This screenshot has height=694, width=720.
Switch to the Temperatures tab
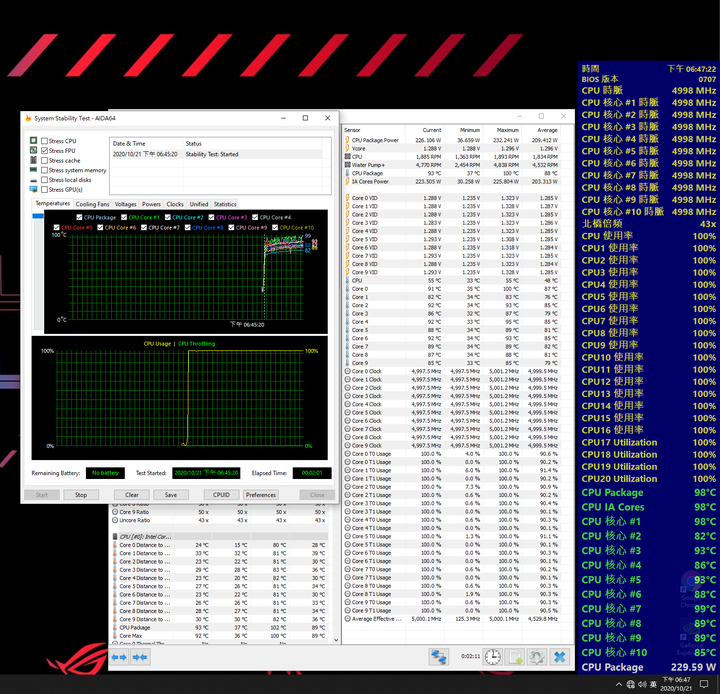point(53,203)
